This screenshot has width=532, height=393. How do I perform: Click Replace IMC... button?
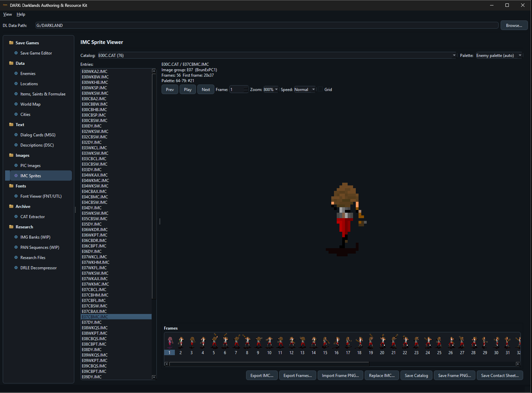pos(382,376)
